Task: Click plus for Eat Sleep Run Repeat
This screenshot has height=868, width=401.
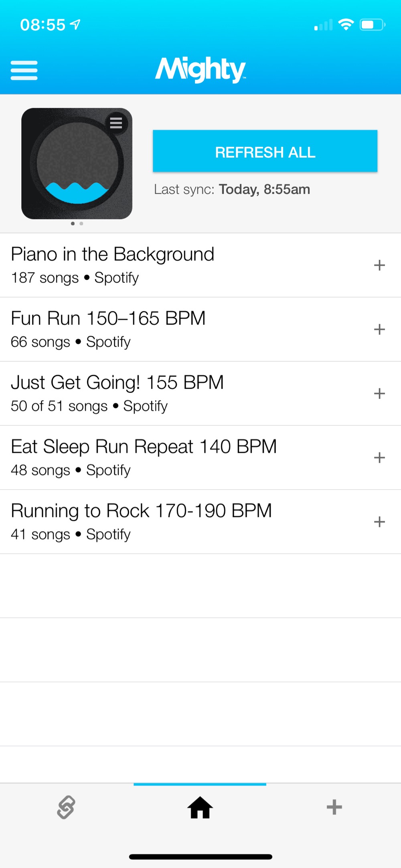Action: point(379,457)
